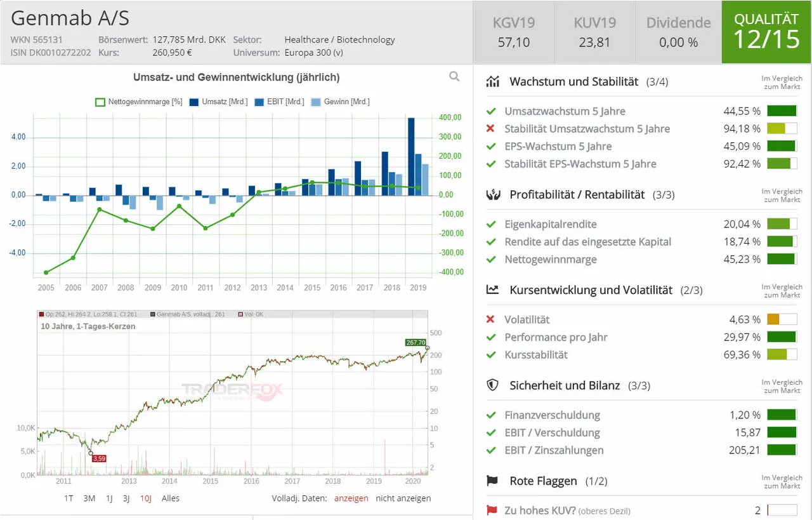Click the Volatilität orange rating bar
This screenshot has width=812, height=520.
click(x=782, y=319)
